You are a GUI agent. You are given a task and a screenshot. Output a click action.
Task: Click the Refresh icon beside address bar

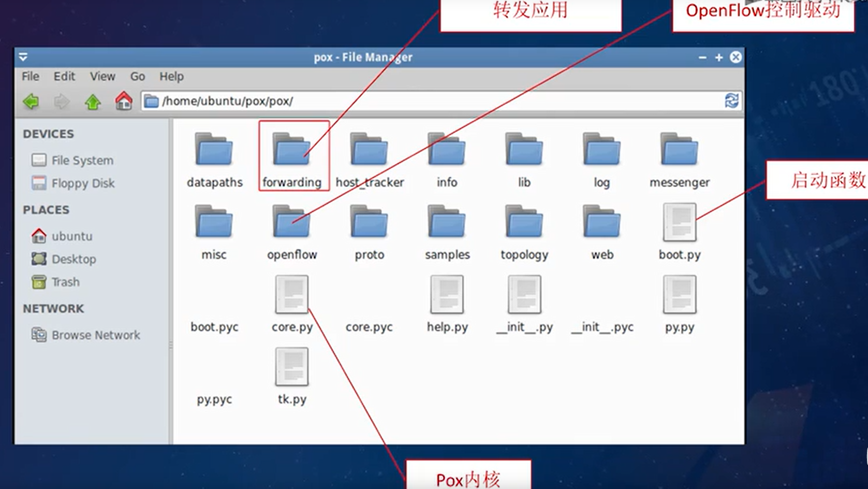(732, 102)
